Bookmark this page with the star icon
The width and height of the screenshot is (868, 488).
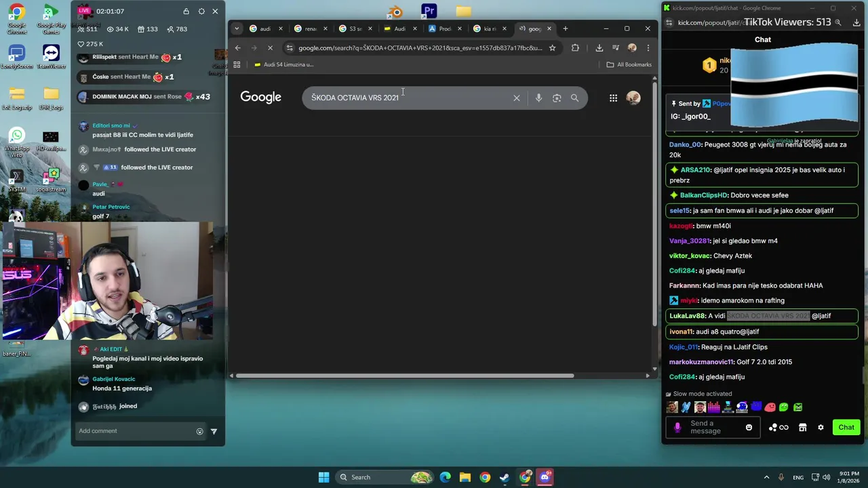click(x=552, y=48)
